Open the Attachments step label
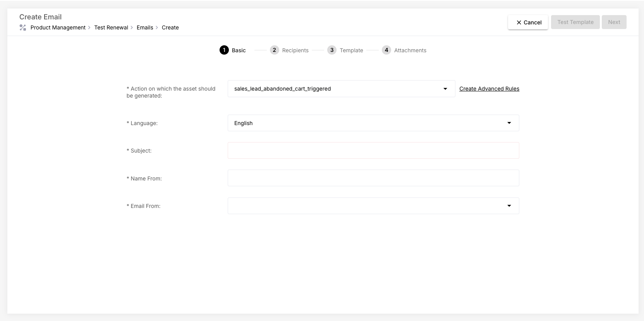Screen dimensions: 644x321 click(410, 50)
